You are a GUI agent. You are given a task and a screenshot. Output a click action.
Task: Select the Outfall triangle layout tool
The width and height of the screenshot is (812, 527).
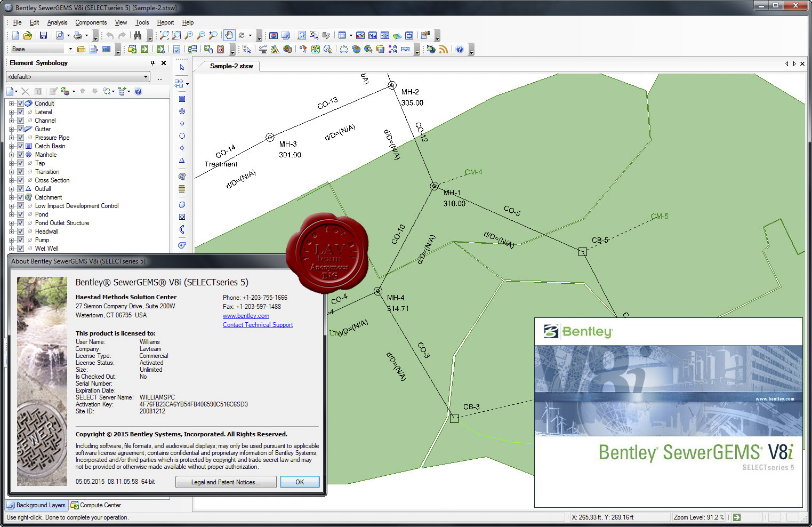[182, 160]
